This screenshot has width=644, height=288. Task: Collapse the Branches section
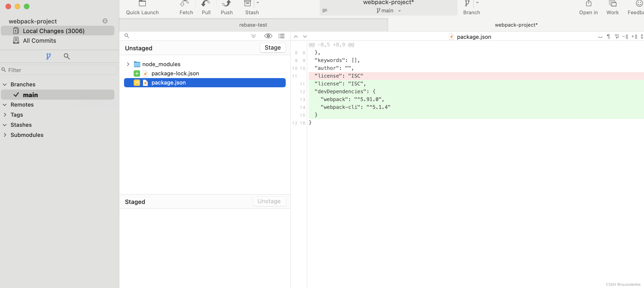coord(5,85)
